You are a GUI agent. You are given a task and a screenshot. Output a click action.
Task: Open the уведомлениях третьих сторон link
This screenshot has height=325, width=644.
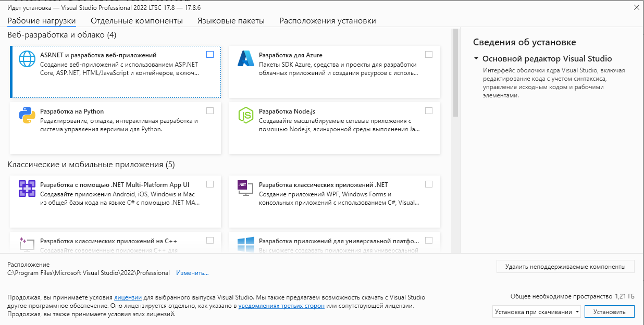[281, 306]
